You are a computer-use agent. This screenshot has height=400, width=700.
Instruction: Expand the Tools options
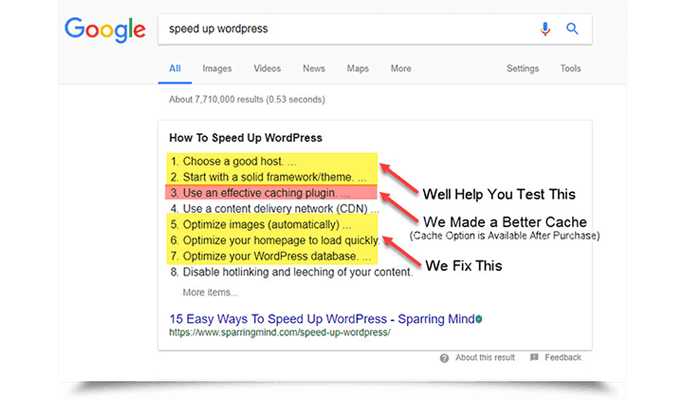[x=571, y=69]
